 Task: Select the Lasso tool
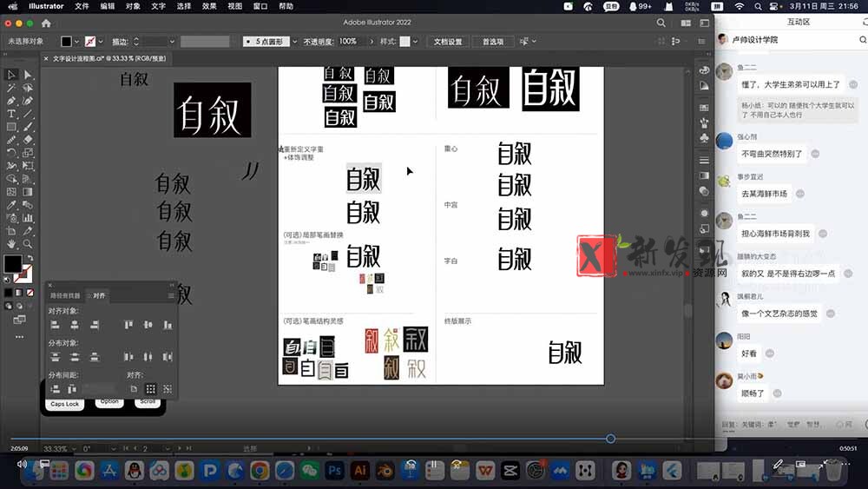click(x=28, y=88)
